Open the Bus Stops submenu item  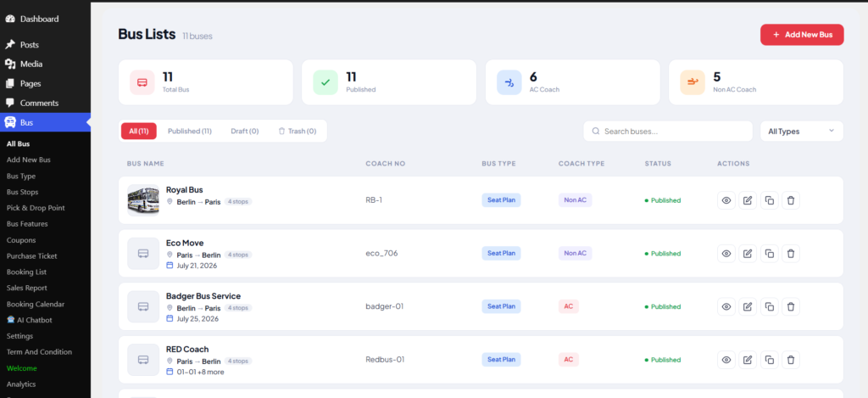[22, 192]
